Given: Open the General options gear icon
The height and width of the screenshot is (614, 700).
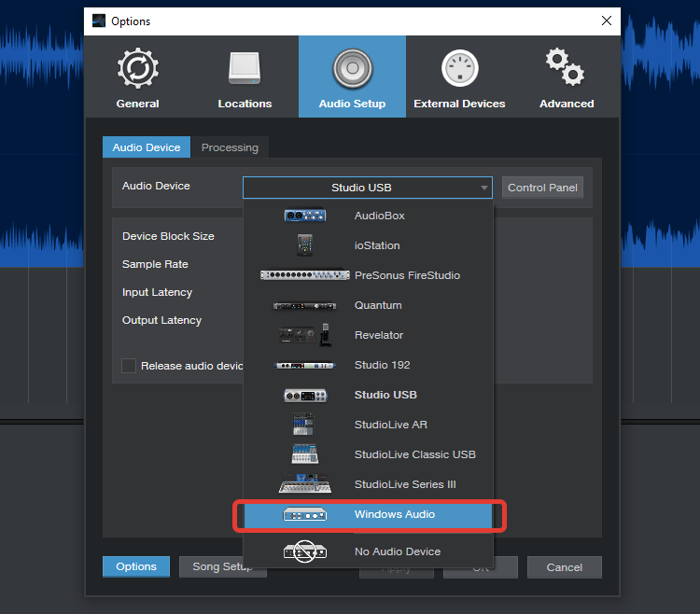Looking at the screenshot, I should (138, 68).
